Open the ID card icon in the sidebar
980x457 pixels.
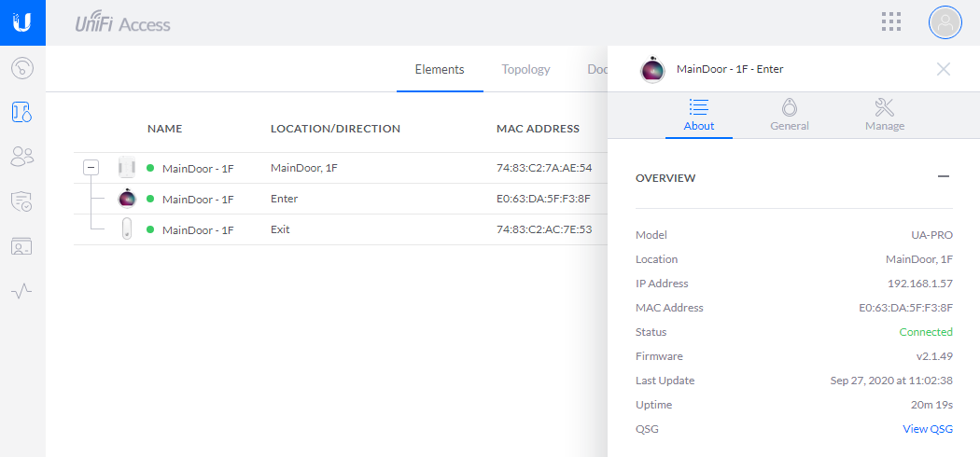[22, 246]
